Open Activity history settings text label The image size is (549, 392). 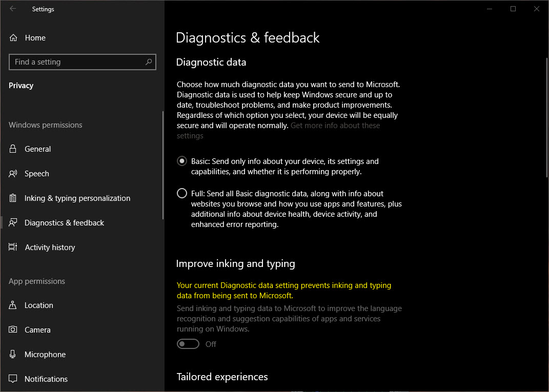(50, 247)
